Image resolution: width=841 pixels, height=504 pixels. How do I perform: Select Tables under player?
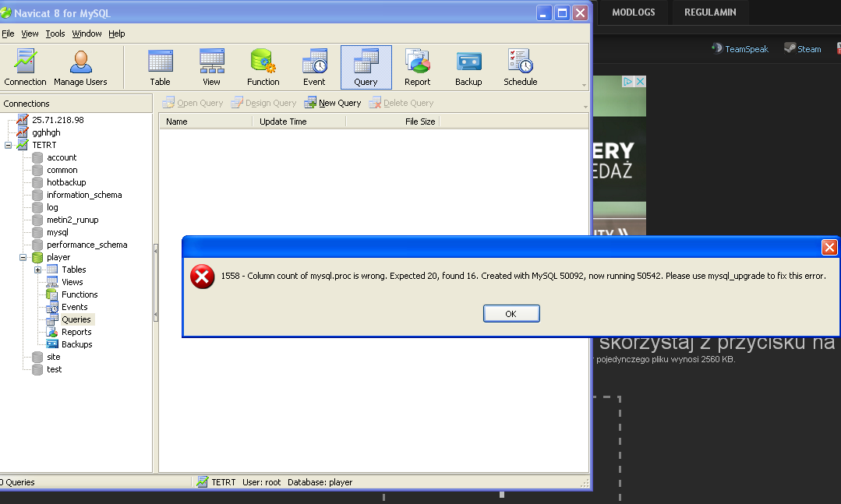click(74, 270)
